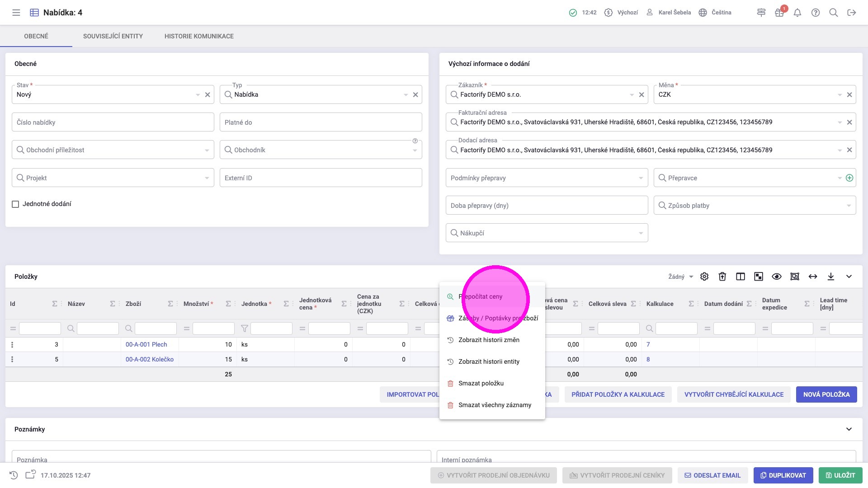Screen dimensions: 868x488
Task: Switch to the Související entity tab
Action: coord(113,36)
